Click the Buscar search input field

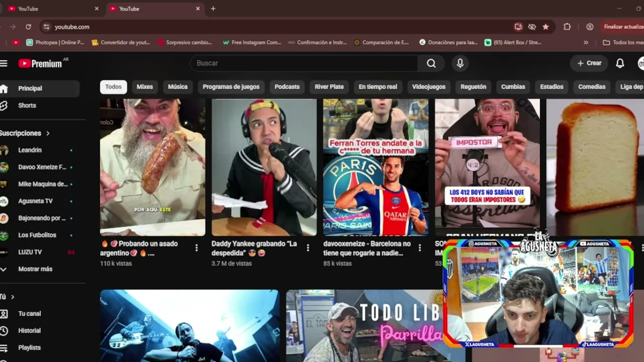tap(303, 63)
